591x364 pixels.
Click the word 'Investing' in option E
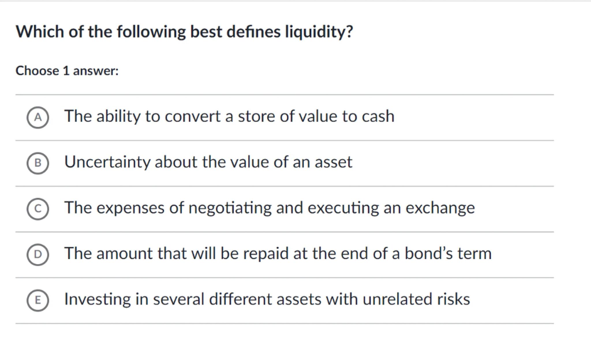point(98,299)
